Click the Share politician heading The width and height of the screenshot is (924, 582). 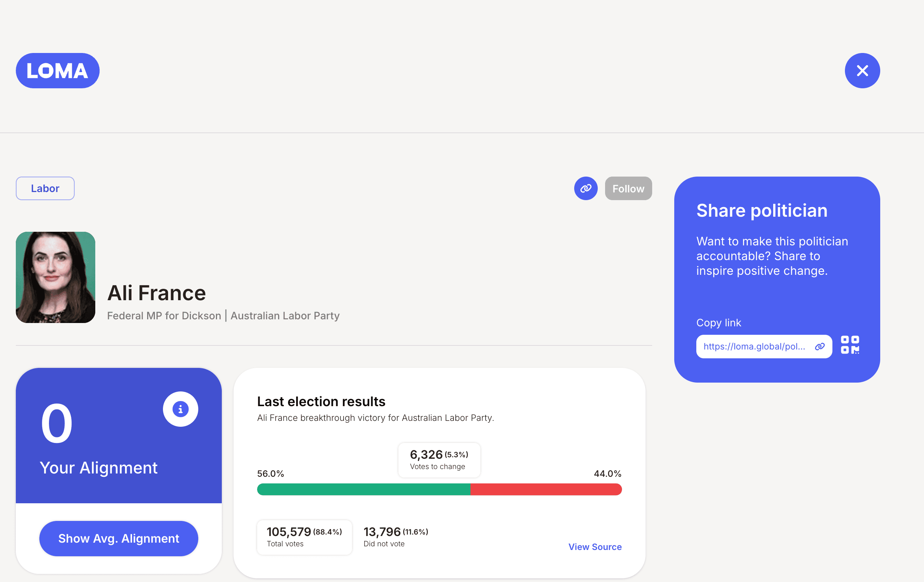coord(761,211)
